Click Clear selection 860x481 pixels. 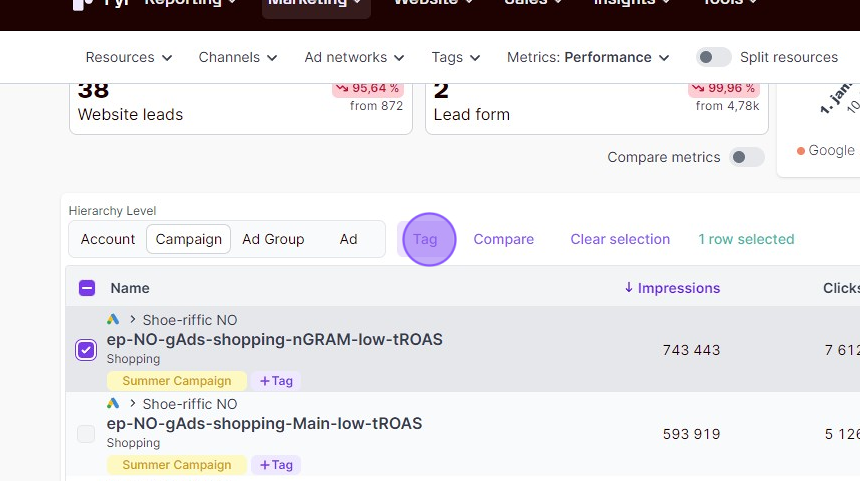[x=620, y=239]
